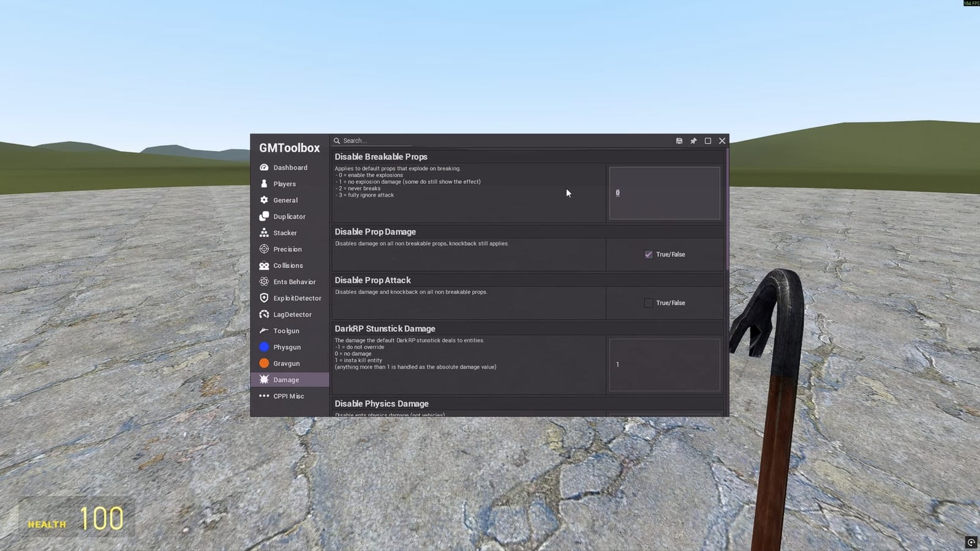Switch to Toolgun settings
Viewport: 980px width, 551px height.
[x=290, y=331]
